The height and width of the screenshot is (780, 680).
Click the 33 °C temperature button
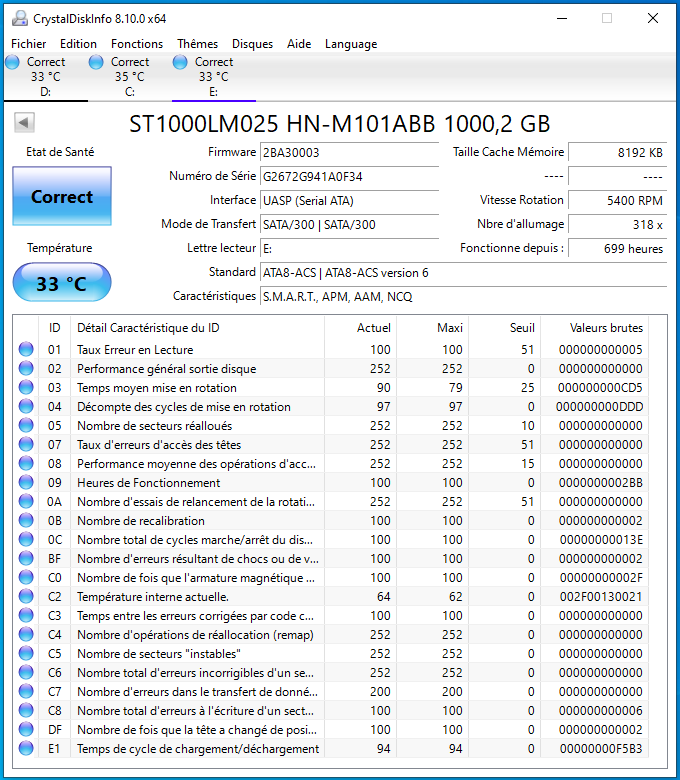pyautogui.click(x=62, y=283)
